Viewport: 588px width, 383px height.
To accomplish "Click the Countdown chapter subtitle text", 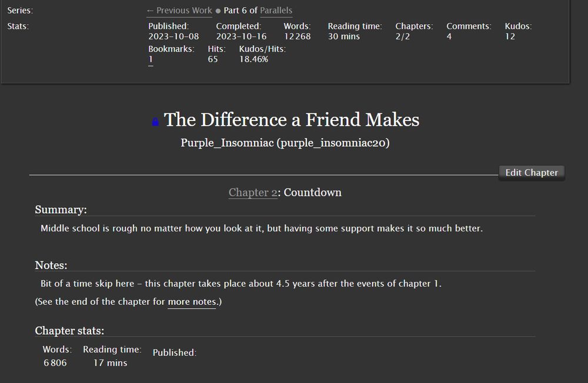I will coord(312,192).
